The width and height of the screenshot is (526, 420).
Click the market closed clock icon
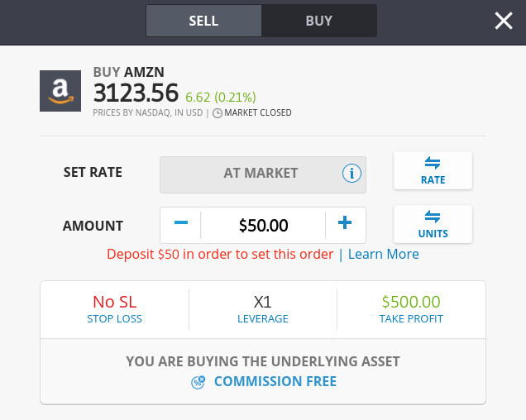(218, 113)
